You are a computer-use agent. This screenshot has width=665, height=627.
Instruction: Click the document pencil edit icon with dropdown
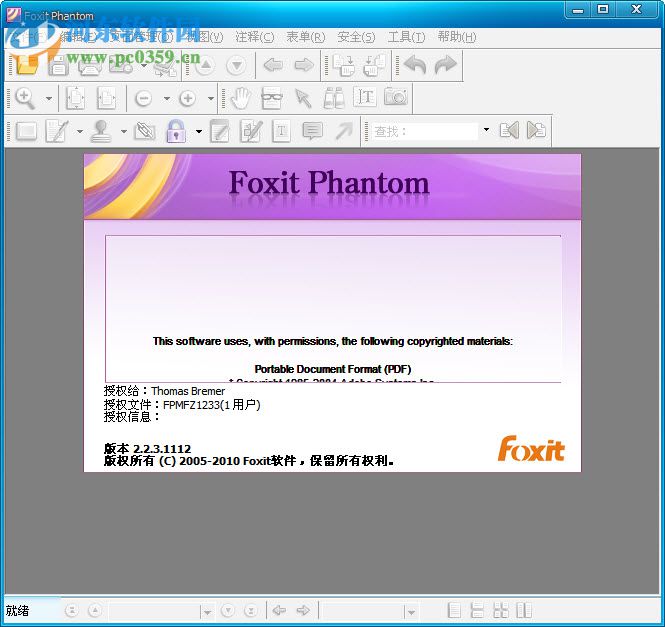pyautogui.click(x=58, y=131)
